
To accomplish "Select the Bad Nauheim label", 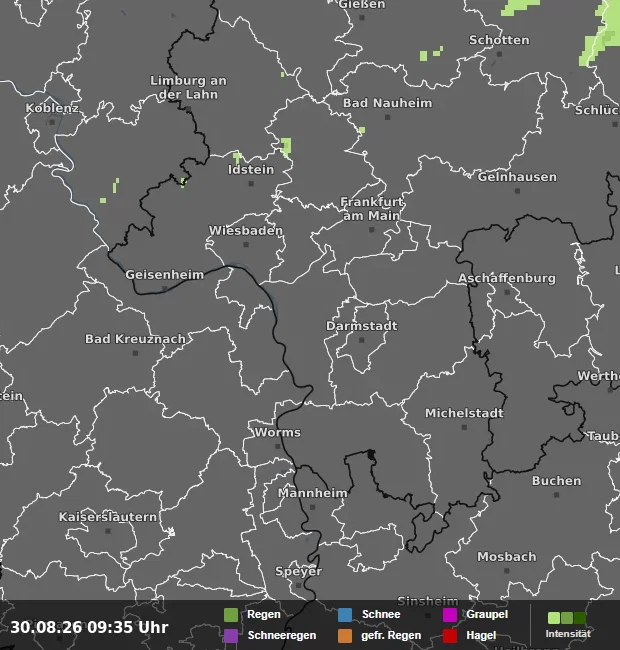I will pyautogui.click(x=388, y=103).
